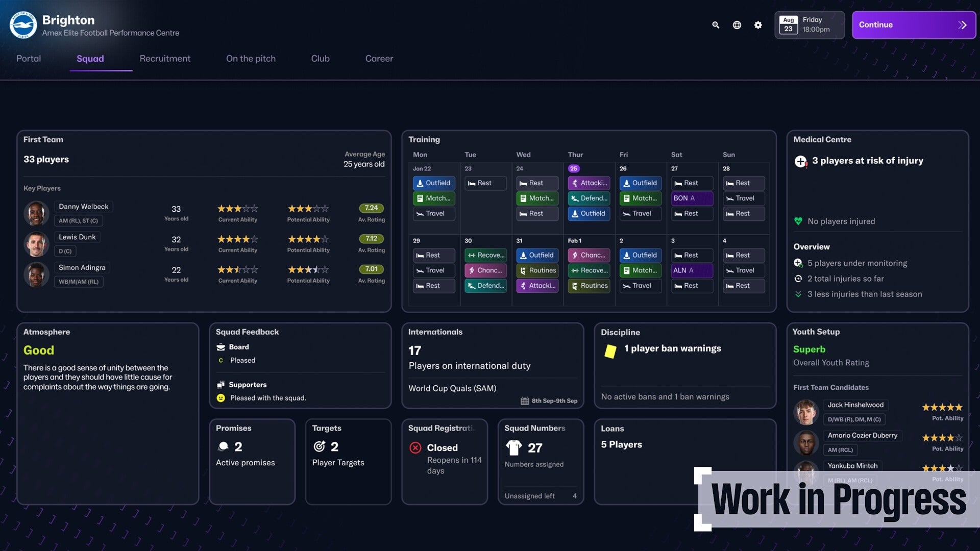Click the settings gear icon
The height and width of the screenshot is (551, 980).
(x=758, y=25)
